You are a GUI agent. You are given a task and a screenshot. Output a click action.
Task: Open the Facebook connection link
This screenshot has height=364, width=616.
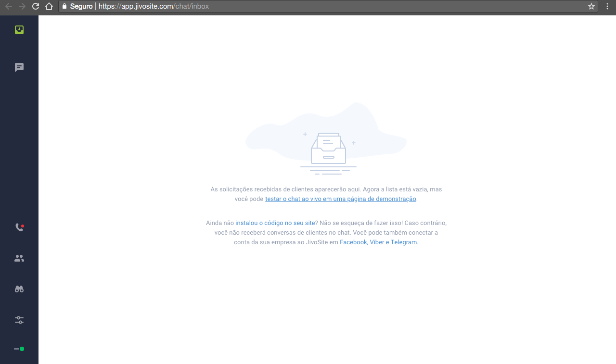[x=353, y=242]
